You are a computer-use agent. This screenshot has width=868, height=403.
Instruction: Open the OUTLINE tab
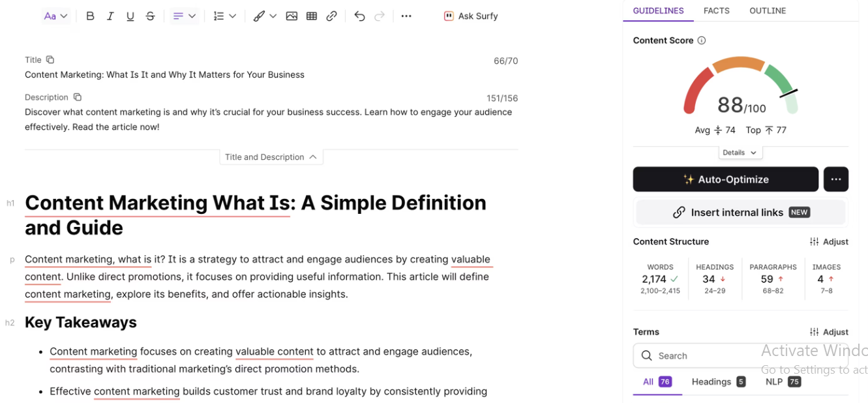point(768,10)
